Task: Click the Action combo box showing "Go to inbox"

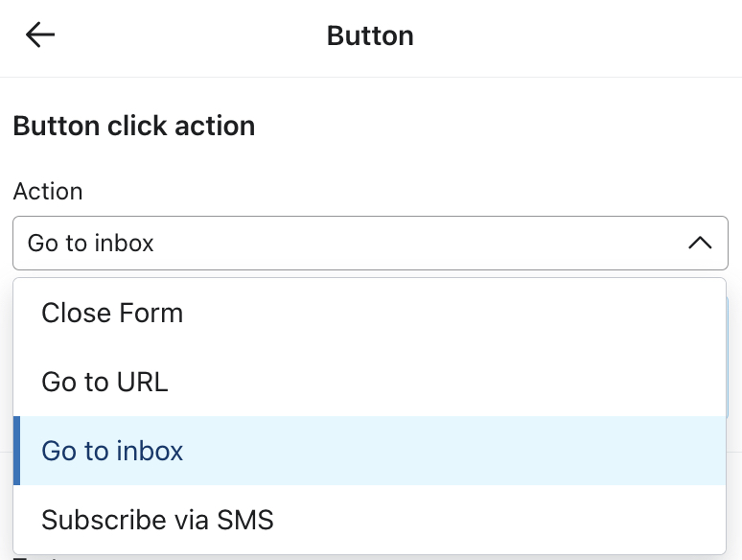Action: 369,243
